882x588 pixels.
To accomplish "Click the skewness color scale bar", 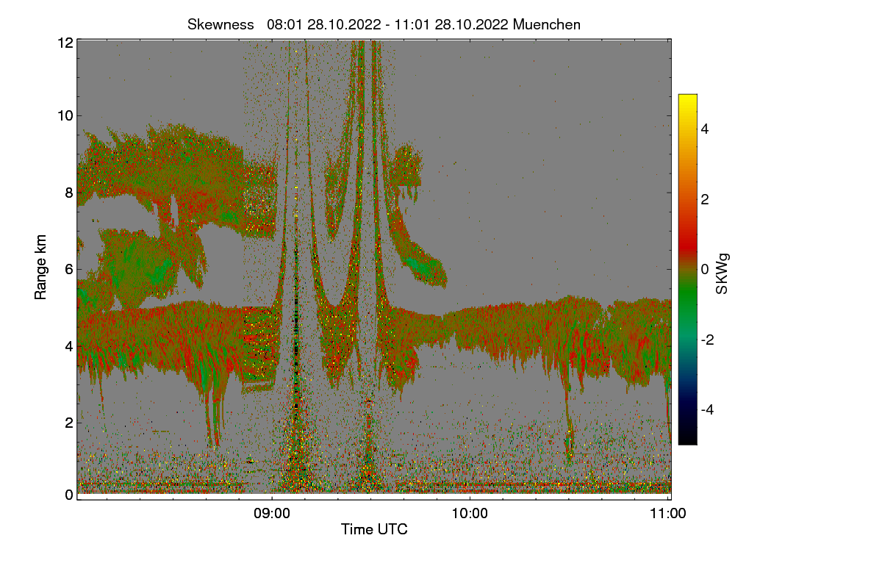I will click(x=687, y=269).
